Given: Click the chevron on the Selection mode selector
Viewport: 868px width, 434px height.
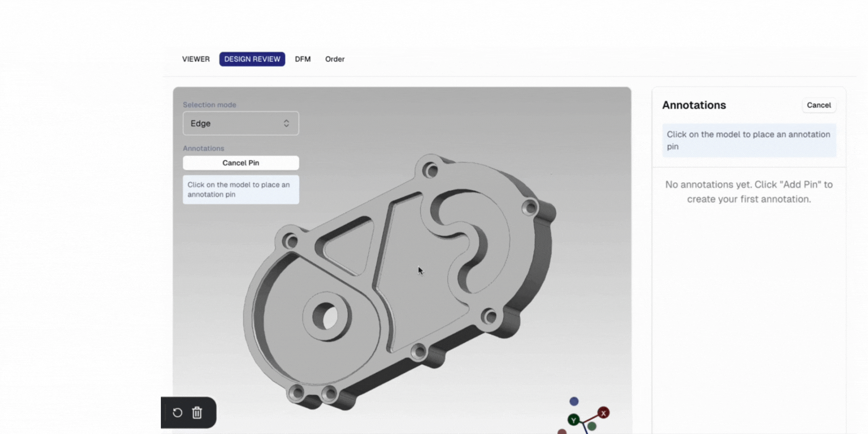Looking at the screenshot, I should (286, 123).
